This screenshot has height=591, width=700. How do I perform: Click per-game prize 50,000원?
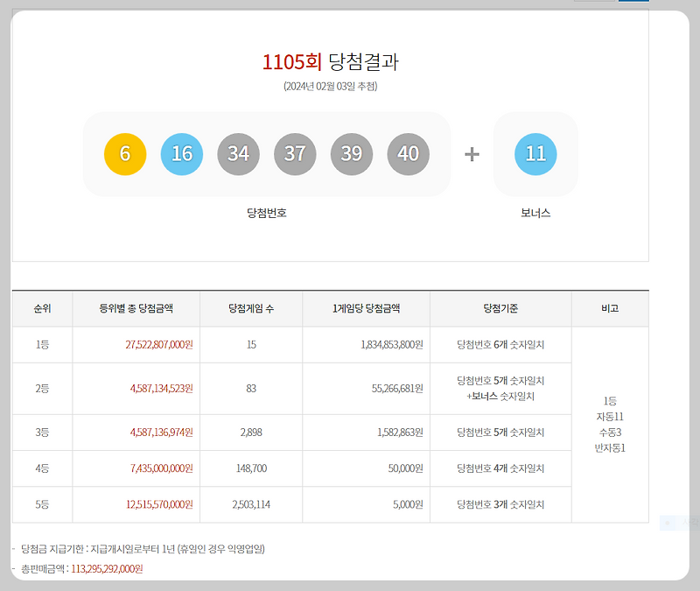point(405,468)
